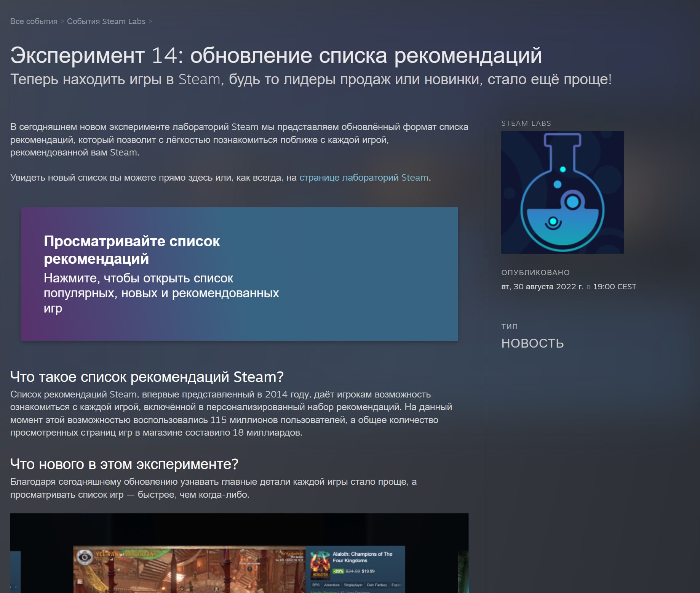Click the Steam Labs flask logo image

click(x=562, y=192)
